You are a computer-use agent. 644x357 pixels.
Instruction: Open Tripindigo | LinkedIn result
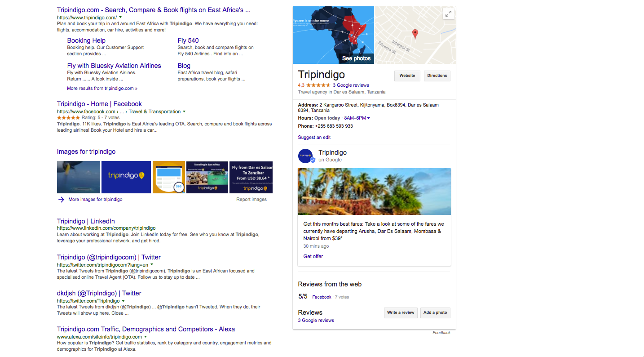(x=86, y=221)
